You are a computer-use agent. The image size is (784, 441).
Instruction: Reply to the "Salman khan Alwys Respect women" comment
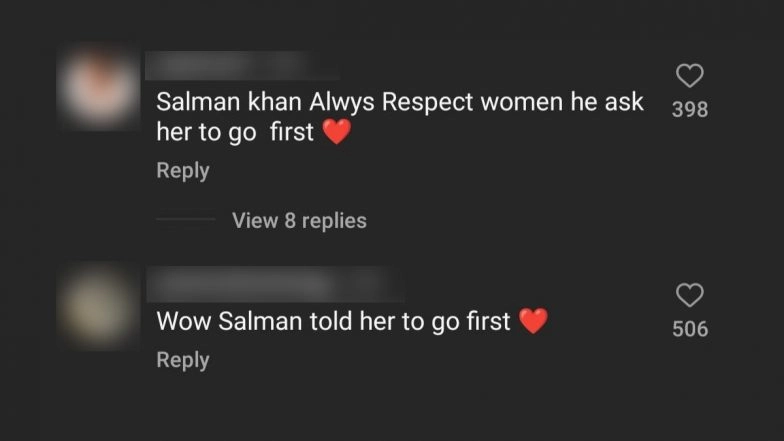(x=183, y=171)
